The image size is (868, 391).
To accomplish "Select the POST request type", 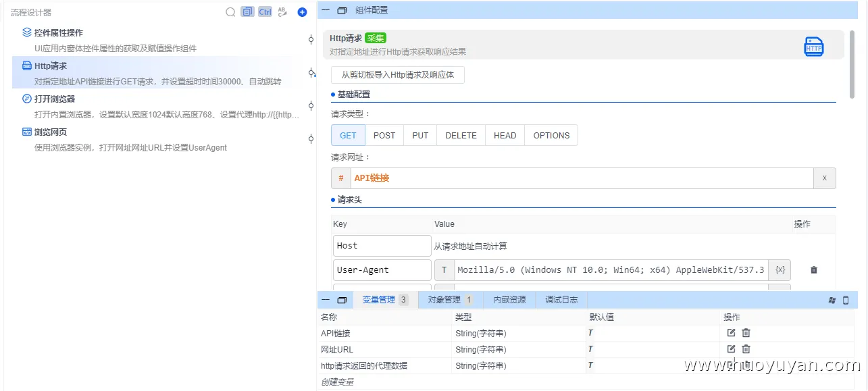I will coord(384,135).
